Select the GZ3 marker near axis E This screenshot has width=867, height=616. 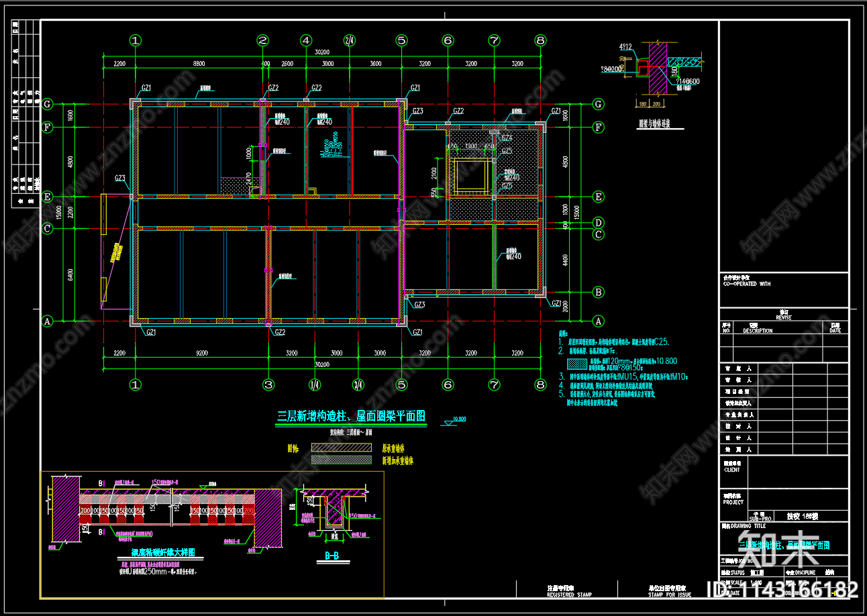click(121, 177)
